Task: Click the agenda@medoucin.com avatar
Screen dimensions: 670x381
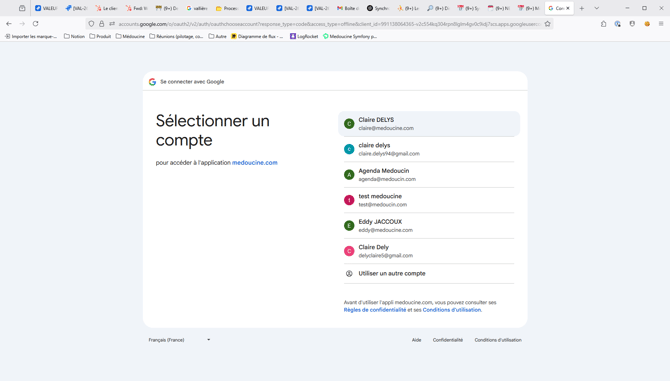Action: click(x=349, y=175)
